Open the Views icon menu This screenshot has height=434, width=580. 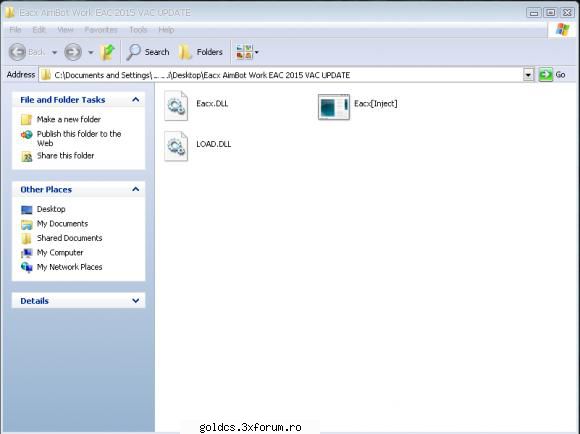click(247, 52)
